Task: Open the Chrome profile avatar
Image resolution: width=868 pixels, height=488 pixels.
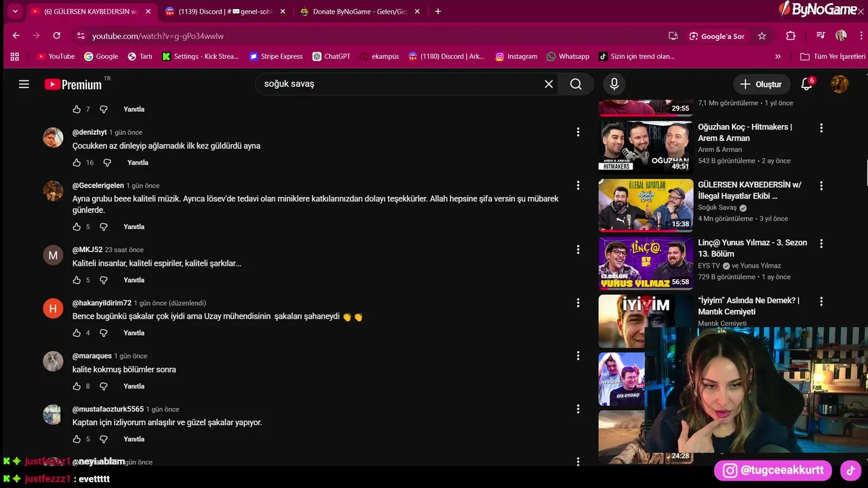Action: point(841,36)
